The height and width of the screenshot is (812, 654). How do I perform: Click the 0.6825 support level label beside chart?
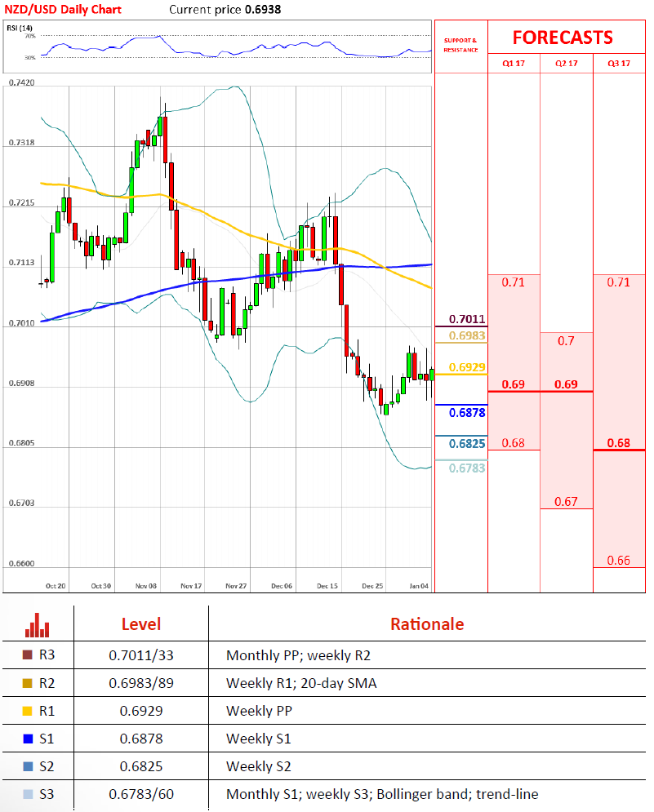click(x=467, y=444)
